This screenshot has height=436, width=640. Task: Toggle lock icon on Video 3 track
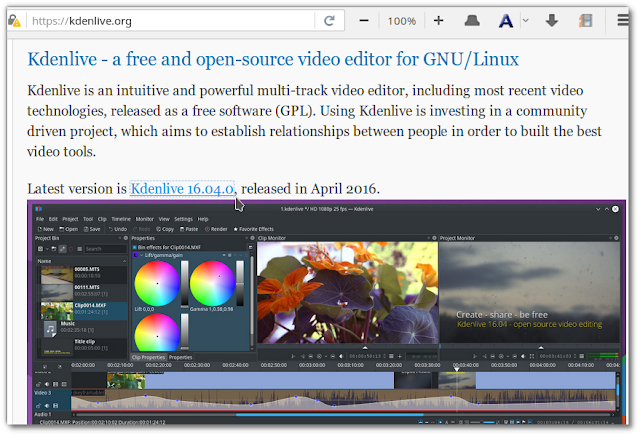click(x=38, y=405)
